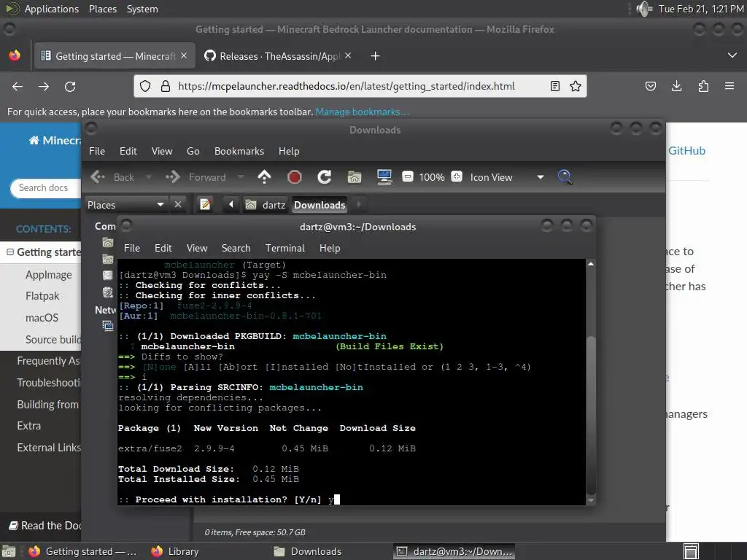Select the dartz path button
747x560 pixels.
(x=266, y=205)
